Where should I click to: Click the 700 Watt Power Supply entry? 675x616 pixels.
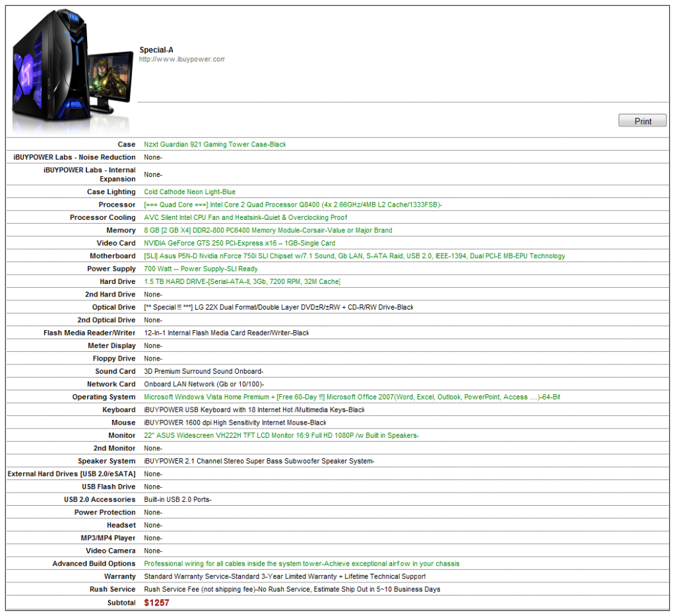point(201,269)
